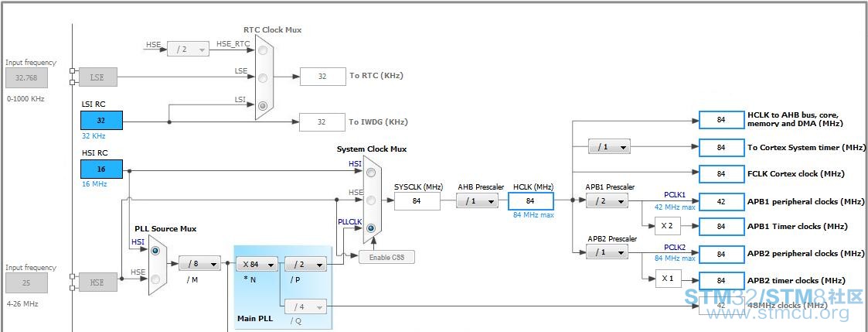Click the Enable CSS button
868x332 pixels.
point(386,257)
